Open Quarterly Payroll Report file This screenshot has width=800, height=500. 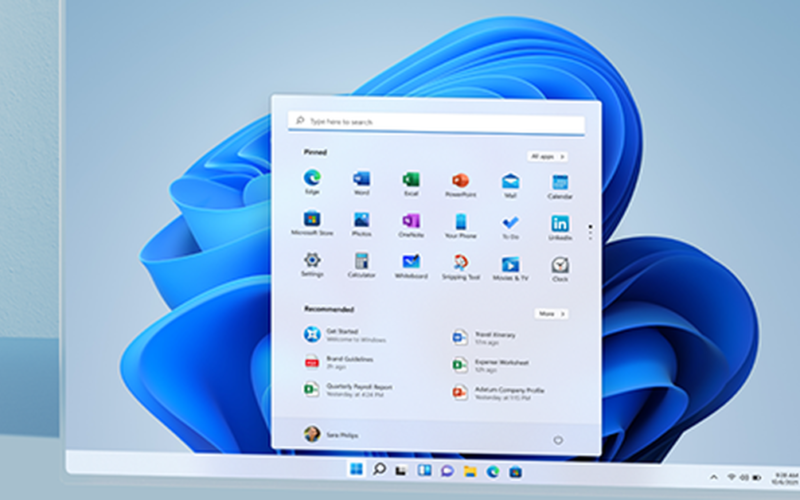(x=348, y=390)
